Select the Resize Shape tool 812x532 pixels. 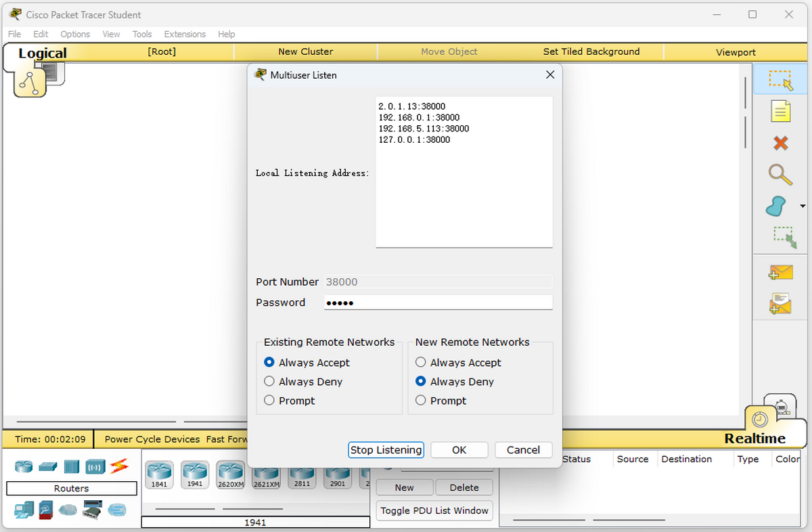[x=784, y=237]
